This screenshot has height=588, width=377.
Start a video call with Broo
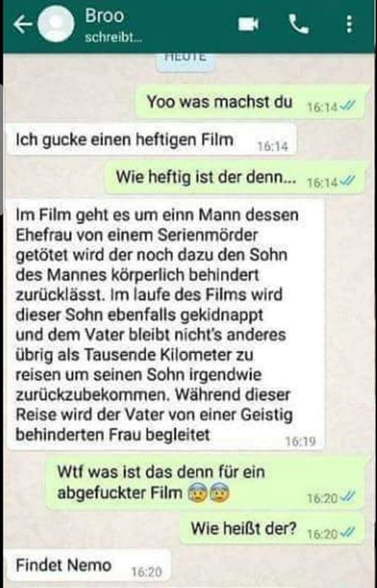[248, 24]
